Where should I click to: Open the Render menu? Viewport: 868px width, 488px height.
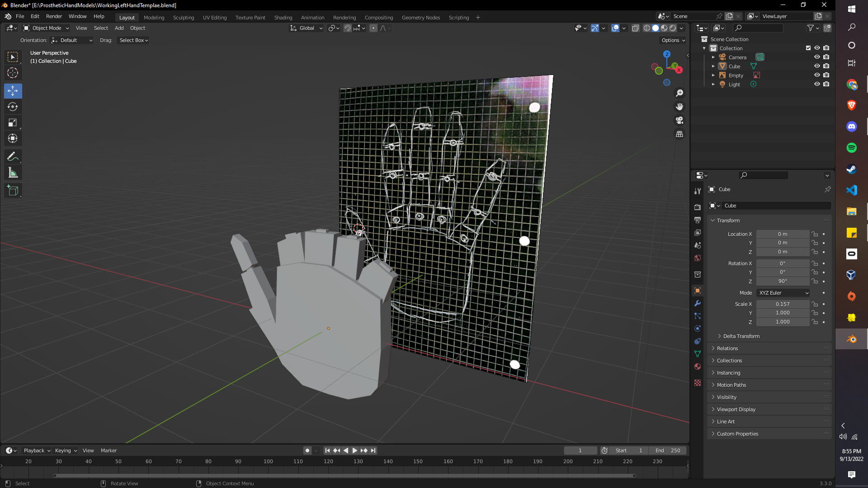click(x=54, y=16)
